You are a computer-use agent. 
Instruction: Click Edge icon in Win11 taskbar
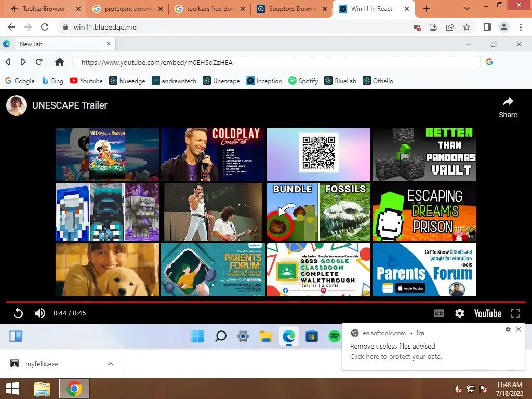[289, 336]
